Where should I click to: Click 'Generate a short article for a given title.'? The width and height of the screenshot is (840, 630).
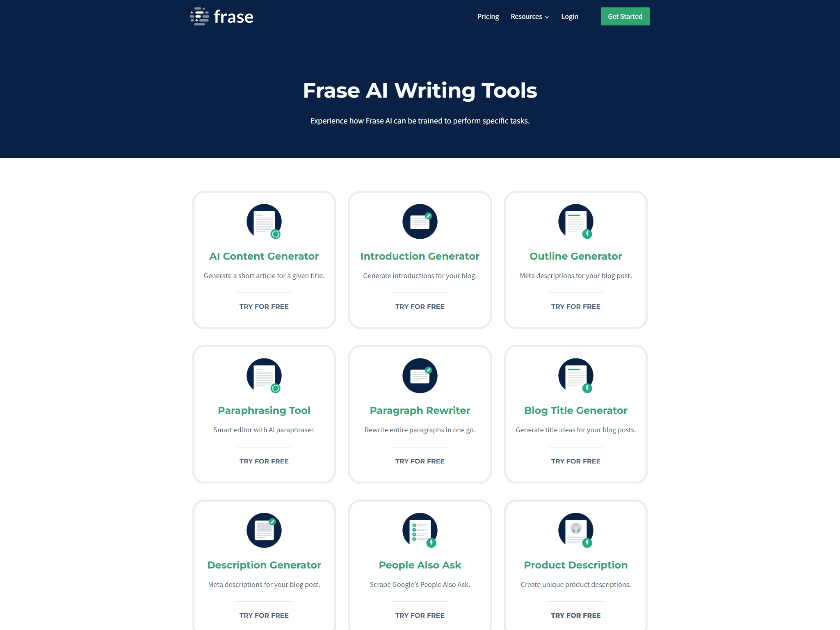[x=264, y=276]
